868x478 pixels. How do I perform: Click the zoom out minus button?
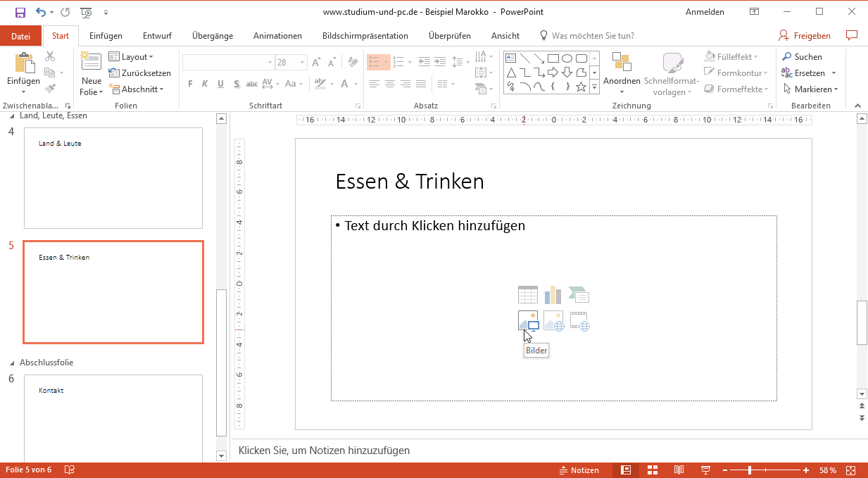(724, 470)
